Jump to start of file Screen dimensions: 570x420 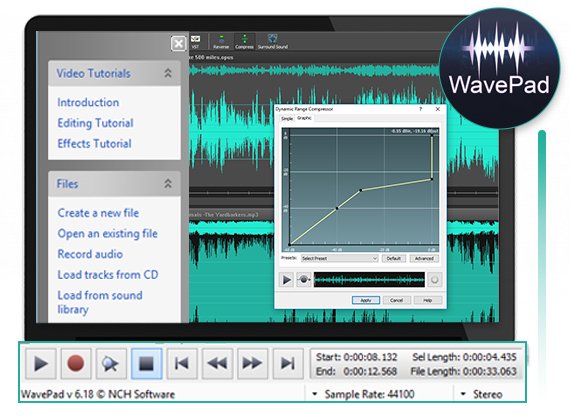(x=182, y=363)
